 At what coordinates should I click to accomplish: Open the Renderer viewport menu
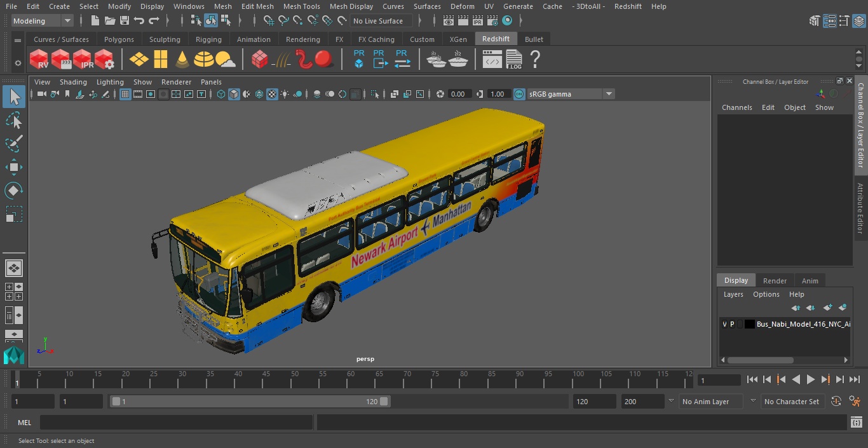[176, 82]
